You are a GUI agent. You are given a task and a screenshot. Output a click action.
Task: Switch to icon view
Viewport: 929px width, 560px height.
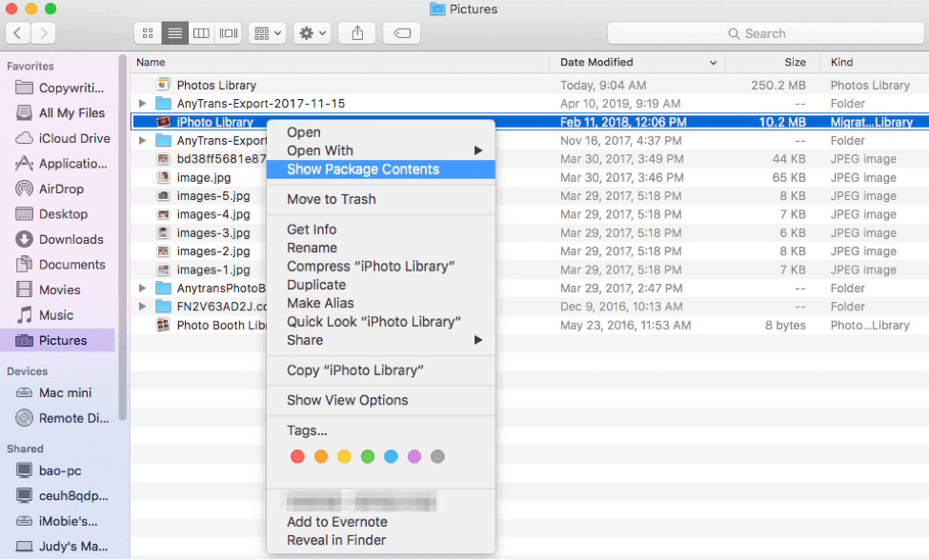[148, 33]
